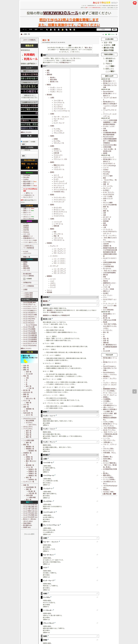138x644 pixels.
Task: Open the 新規 menu in the nav bar
Action: [x=31, y=30]
